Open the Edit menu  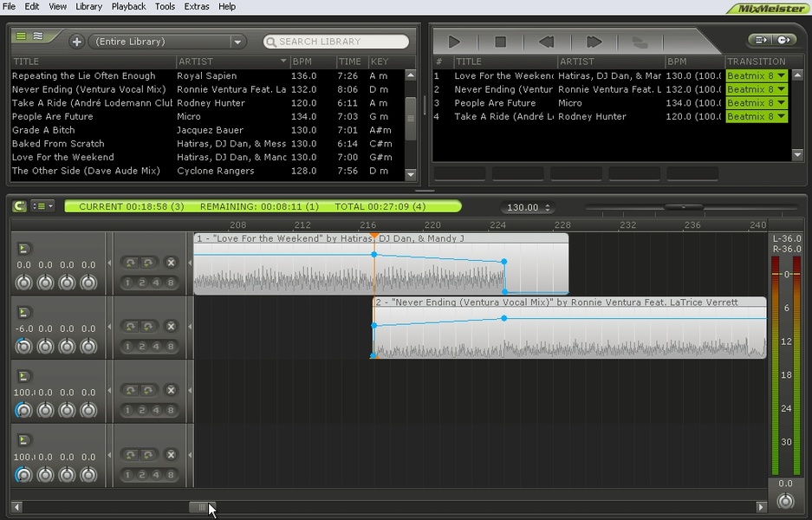click(x=31, y=6)
